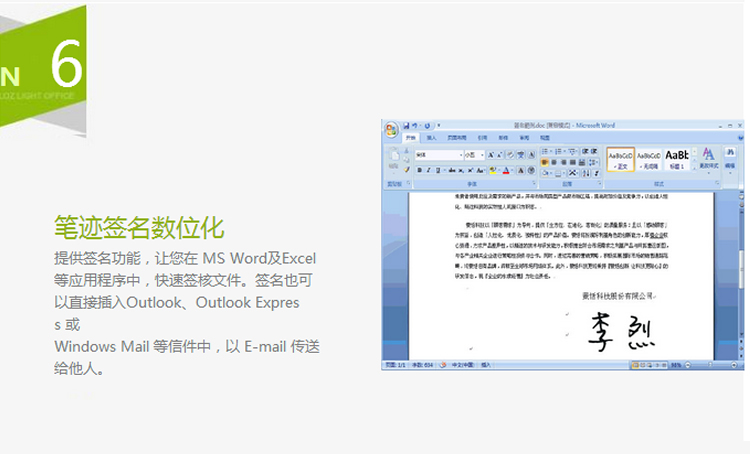The width and height of the screenshot is (750, 454).
Task: Select the Center alignment icon
Action: click(554, 163)
